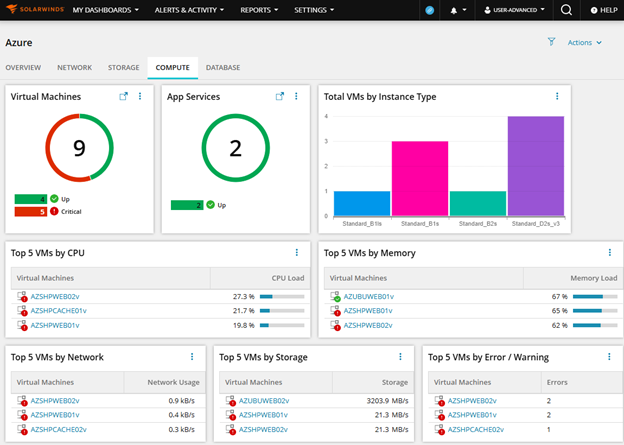624x445 pixels.
Task: Click the 67 % memory load bar
Action: (595, 297)
